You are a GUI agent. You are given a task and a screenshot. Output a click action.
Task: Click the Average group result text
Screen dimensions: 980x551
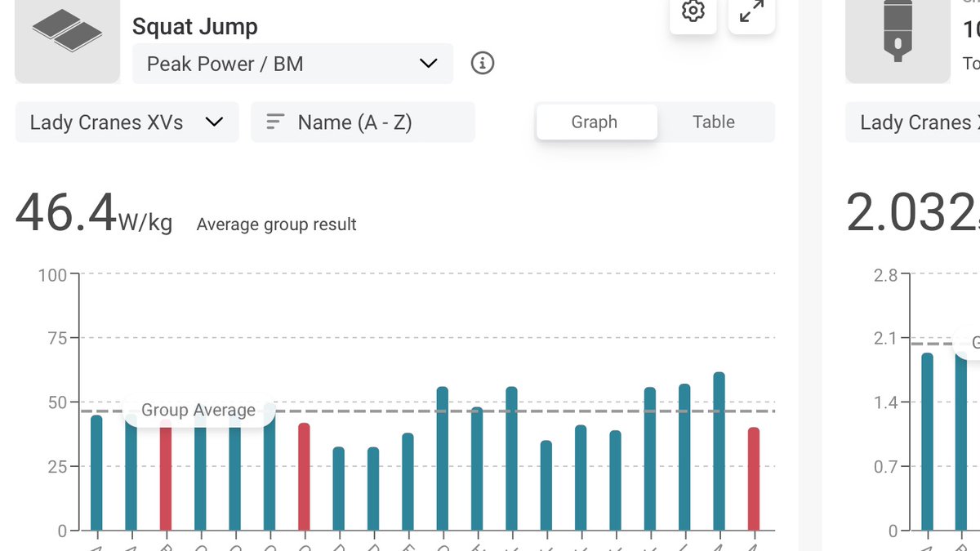click(x=276, y=224)
